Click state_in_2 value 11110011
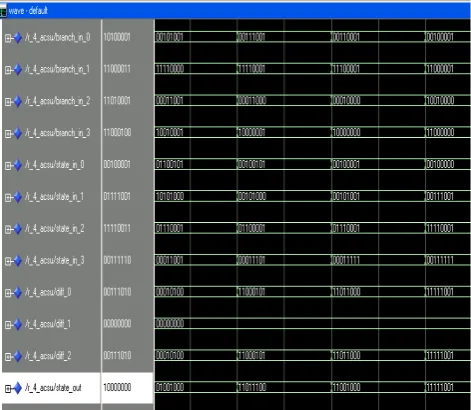Viewport: 471px width, 410px height. point(117,228)
